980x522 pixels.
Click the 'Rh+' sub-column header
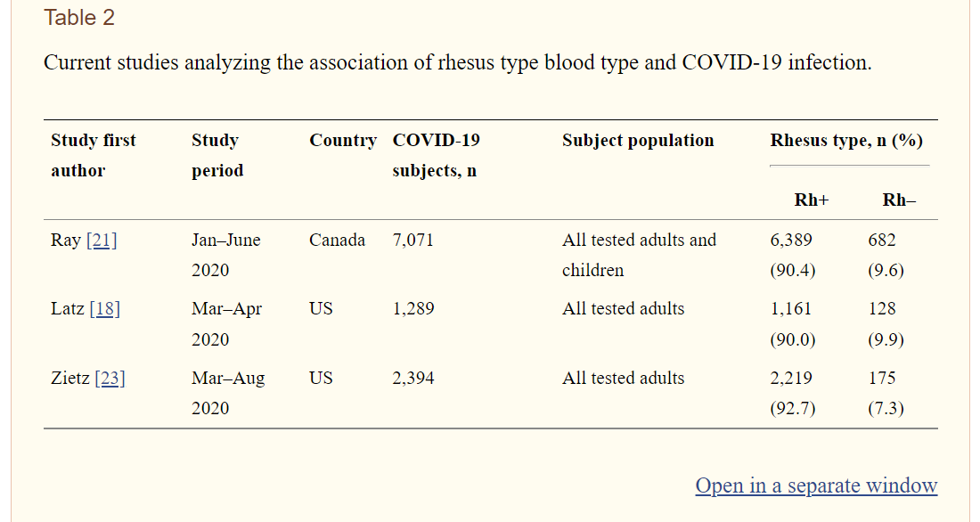click(x=811, y=200)
